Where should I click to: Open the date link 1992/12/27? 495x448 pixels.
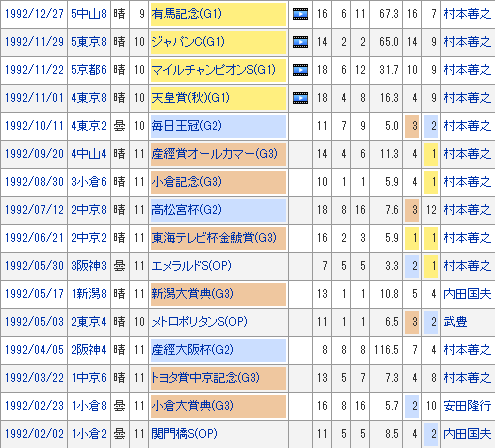(34, 14)
